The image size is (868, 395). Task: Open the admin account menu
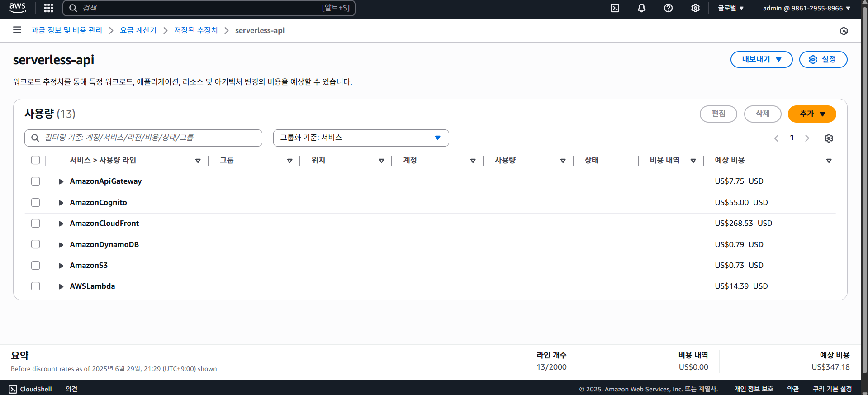coord(806,8)
